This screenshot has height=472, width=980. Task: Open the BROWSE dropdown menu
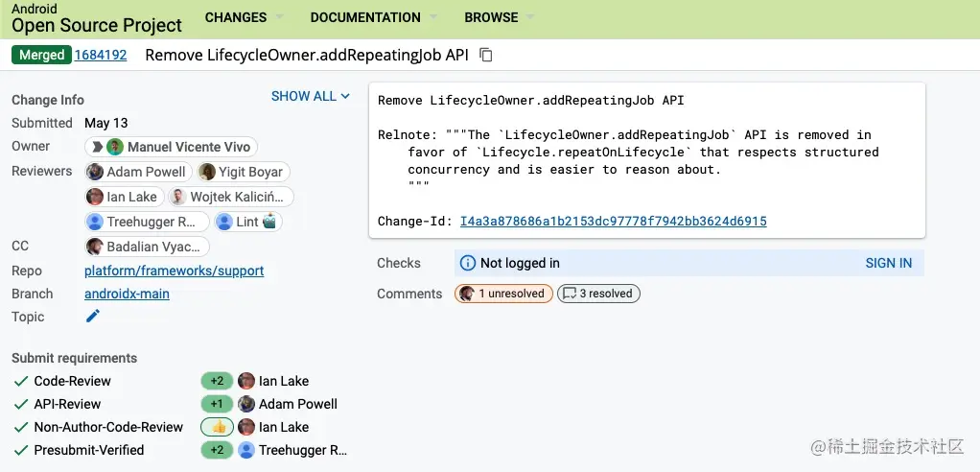500,17
